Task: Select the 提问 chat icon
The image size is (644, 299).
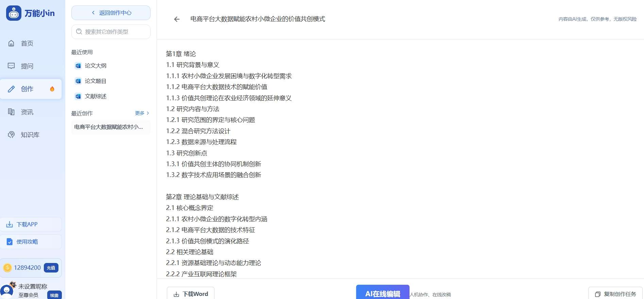Action: tap(11, 66)
